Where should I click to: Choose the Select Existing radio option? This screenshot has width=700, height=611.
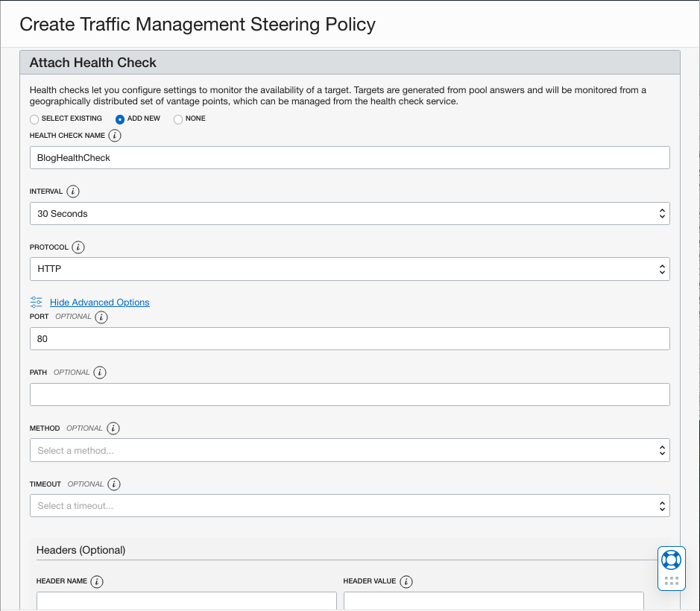(34, 119)
